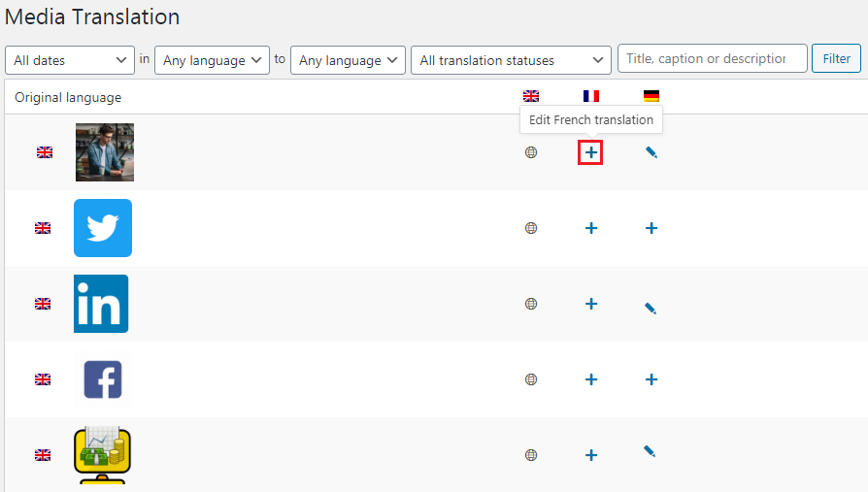Expand the All translation statuses dropdown
This screenshot has width=868, height=492.
pyautogui.click(x=511, y=60)
